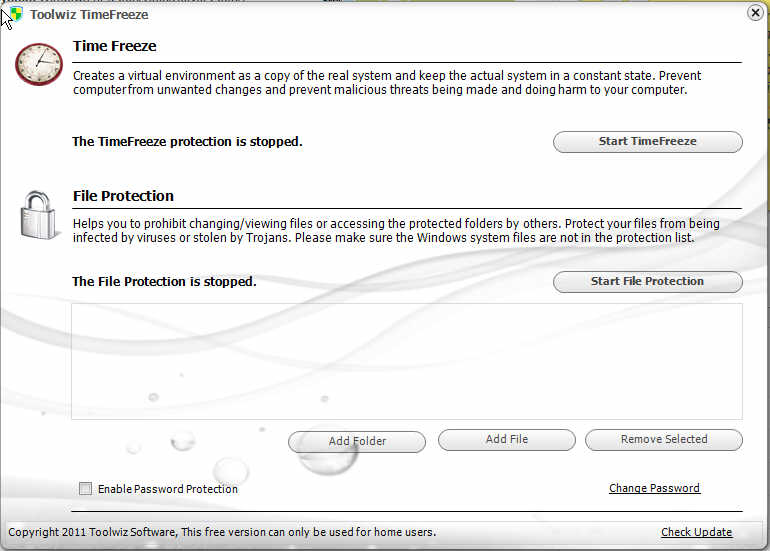This screenshot has width=770, height=551.
Task: Click the 'File Protection' section heading
Action: [x=123, y=195]
